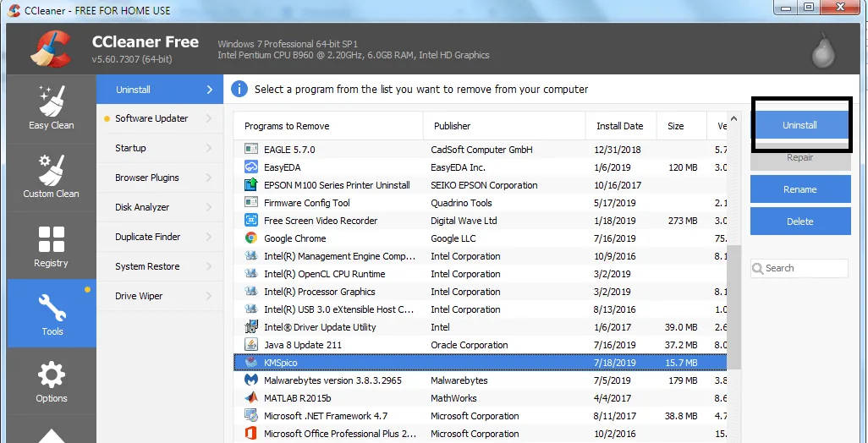This screenshot has height=443, width=868.
Task: Open the Software Updater tab
Action: coord(160,118)
